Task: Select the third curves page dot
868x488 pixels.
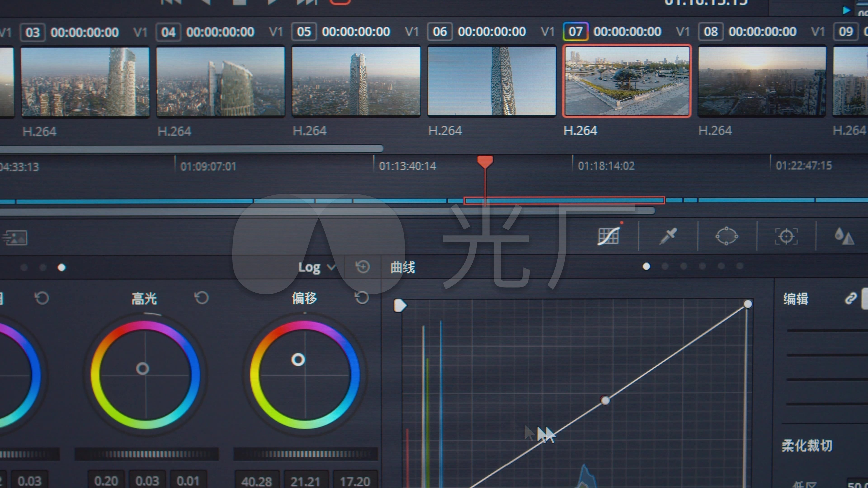Action: click(x=684, y=266)
